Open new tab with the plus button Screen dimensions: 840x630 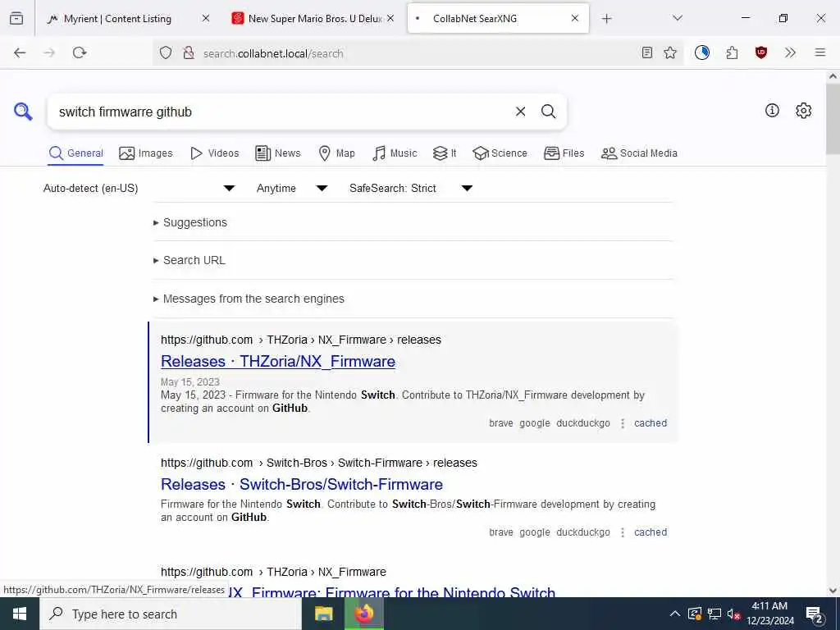pyautogui.click(x=606, y=19)
